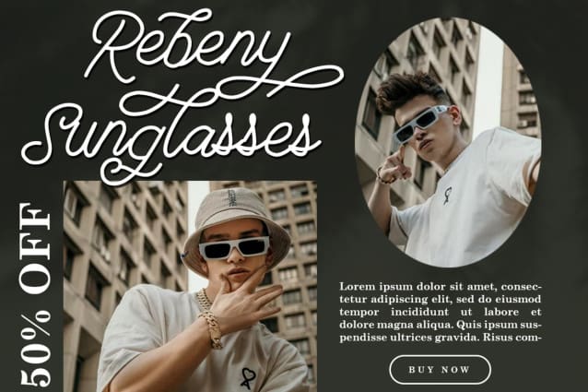Click the BUY NOW button
588x392 pixels.
pos(440,370)
